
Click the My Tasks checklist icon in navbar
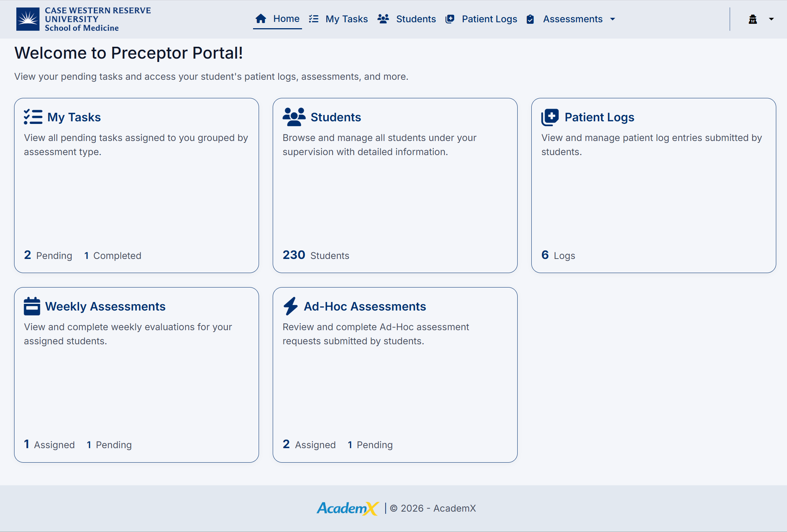[314, 19]
